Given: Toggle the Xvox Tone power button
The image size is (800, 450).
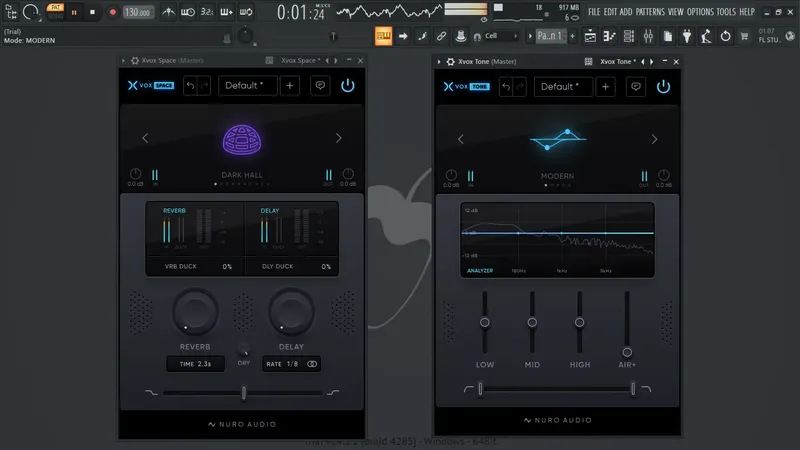Looking at the screenshot, I should (x=663, y=86).
